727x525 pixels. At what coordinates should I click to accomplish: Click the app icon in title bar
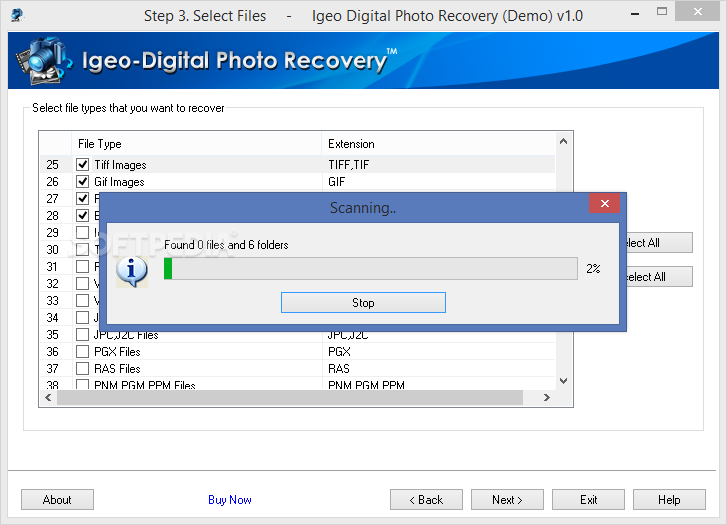pyautogui.click(x=17, y=15)
